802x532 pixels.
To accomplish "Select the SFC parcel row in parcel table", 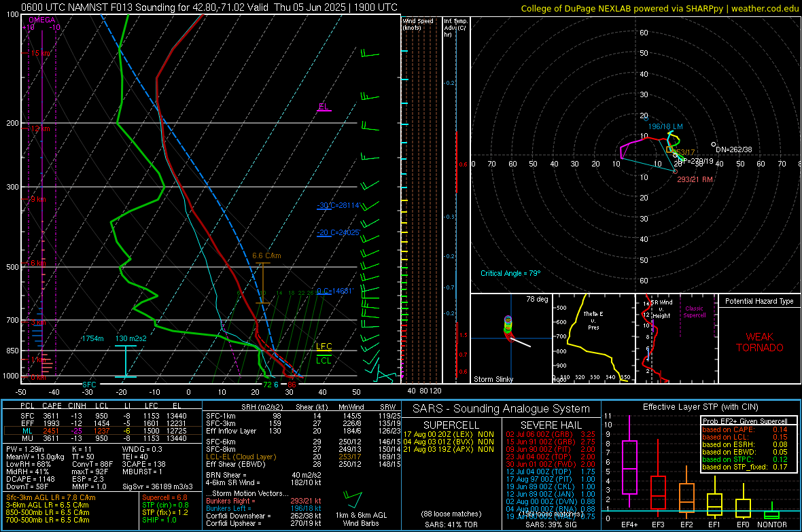I will pyautogui.click(x=102, y=416).
